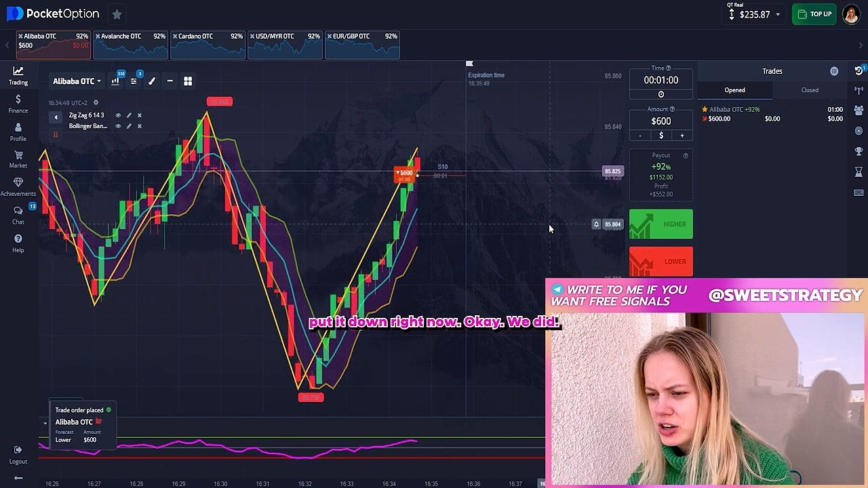Image resolution: width=868 pixels, height=488 pixels.
Task: Click the expiration Time field 00:01:00
Action: [661, 80]
